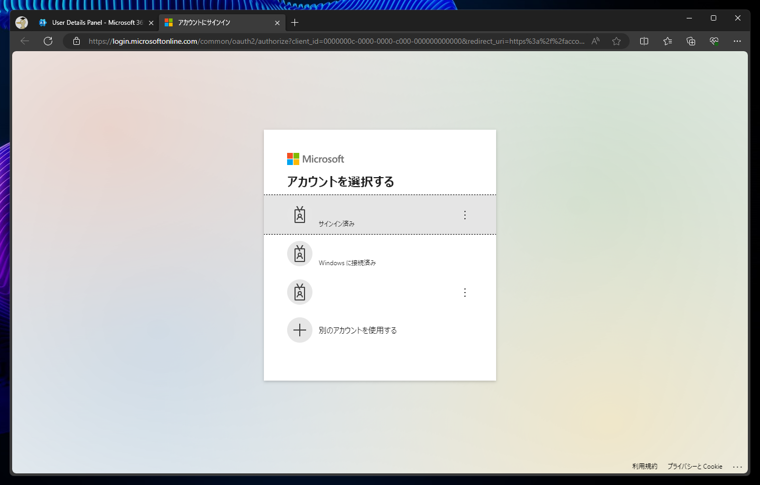Click 別のアカウントを使用する
The width and height of the screenshot is (760, 485).
(x=358, y=330)
